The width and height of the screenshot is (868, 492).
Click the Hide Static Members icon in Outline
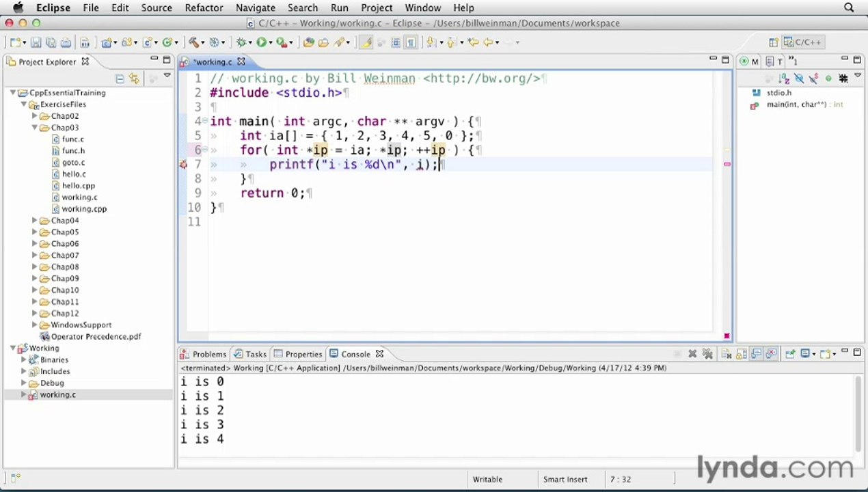pyautogui.click(x=814, y=79)
